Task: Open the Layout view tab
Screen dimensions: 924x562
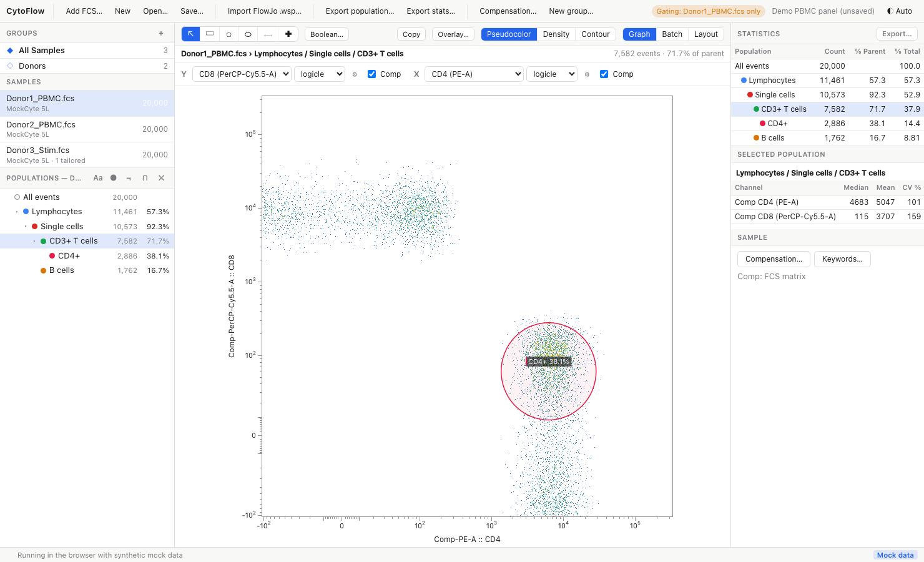Action: [x=706, y=34]
